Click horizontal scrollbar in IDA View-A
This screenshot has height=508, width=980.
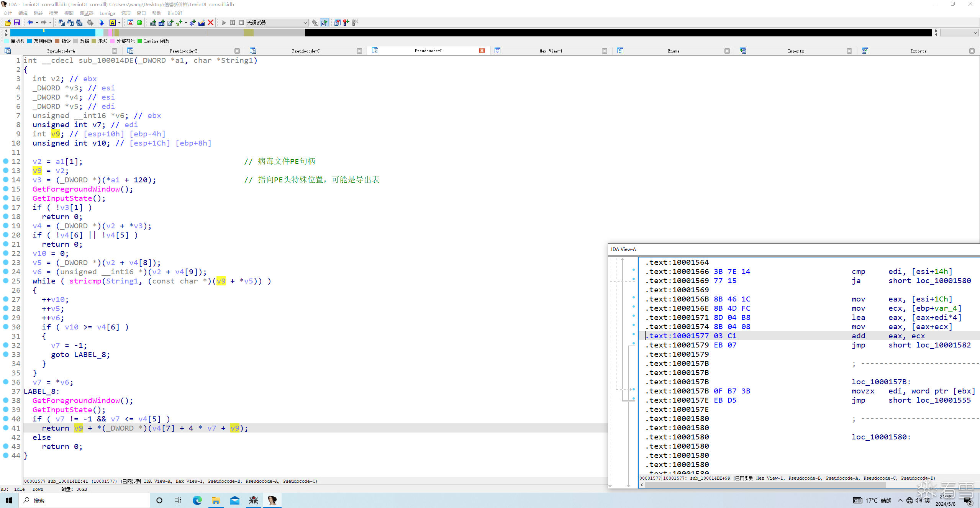point(765,485)
